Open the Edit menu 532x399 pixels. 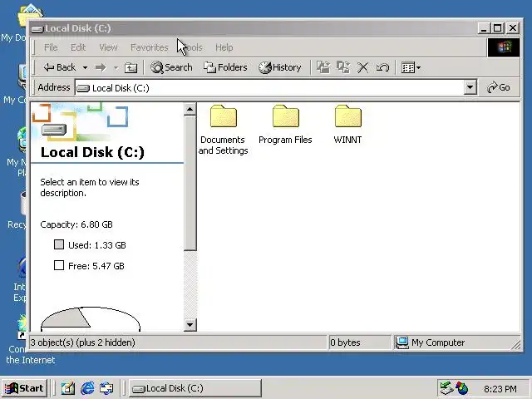pyautogui.click(x=78, y=47)
